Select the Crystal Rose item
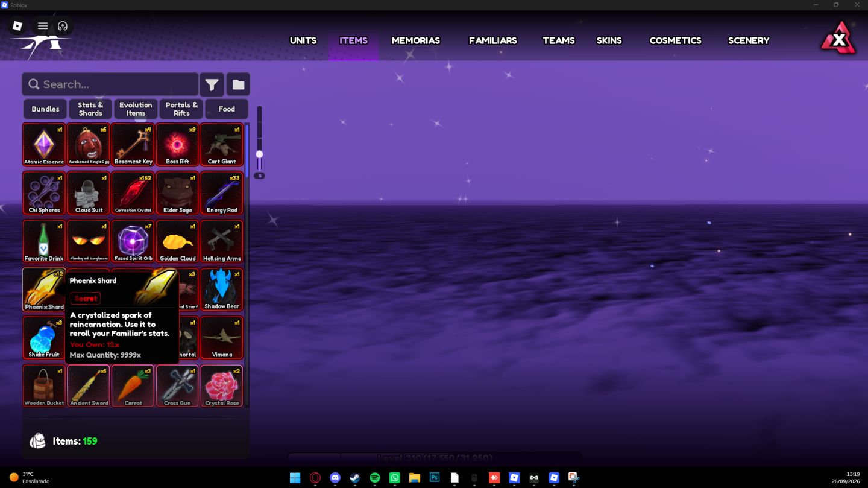Screen dimensions: 868x488 click(222, 386)
